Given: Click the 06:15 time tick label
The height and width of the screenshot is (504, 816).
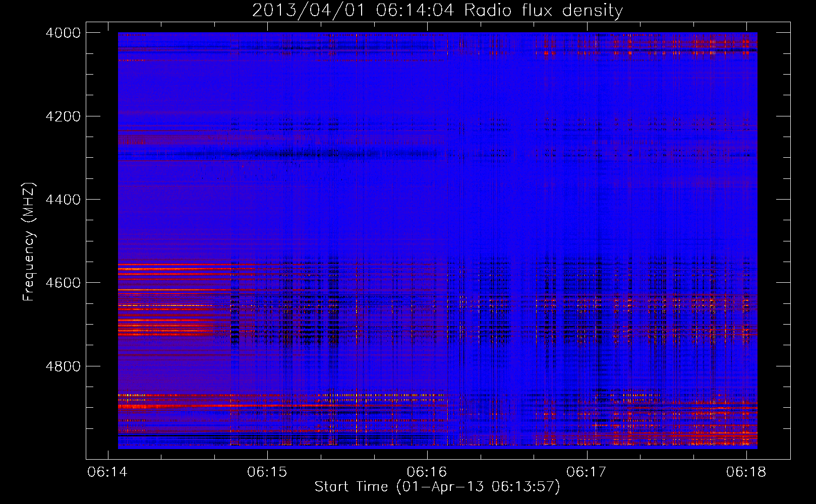Looking at the screenshot, I should pos(267,472).
